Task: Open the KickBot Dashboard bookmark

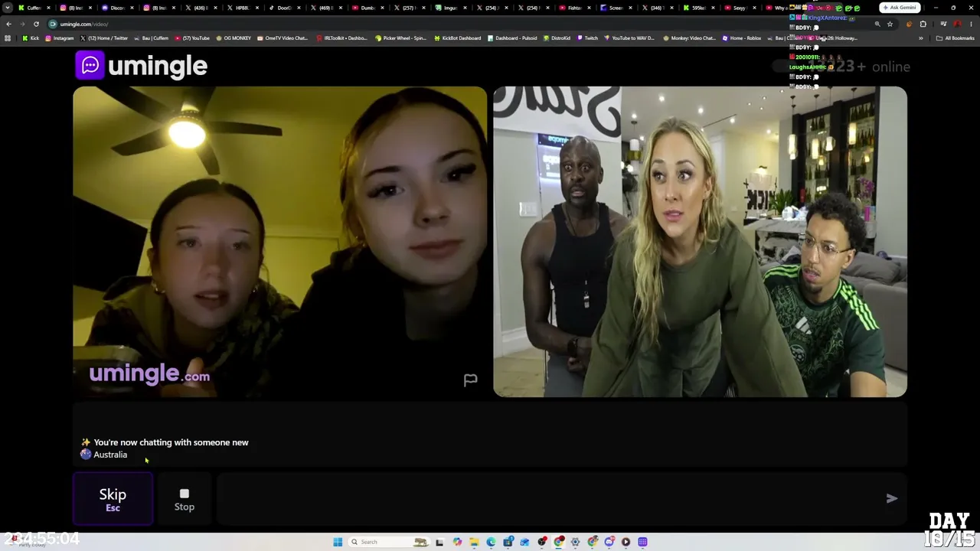Action: click(x=458, y=38)
